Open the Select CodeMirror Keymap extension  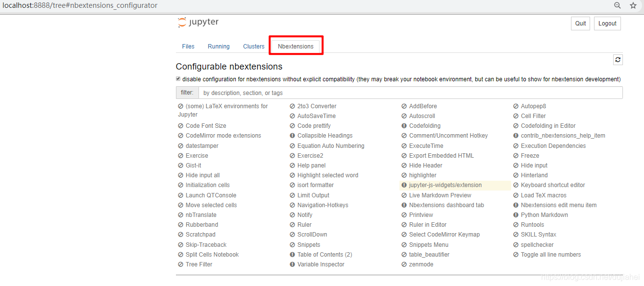(x=444, y=235)
